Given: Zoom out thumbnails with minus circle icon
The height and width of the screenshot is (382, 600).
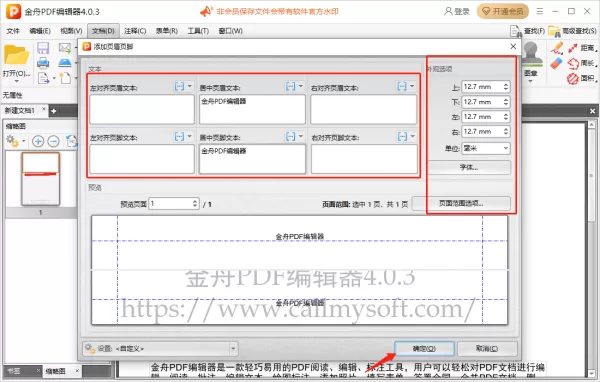Looking at the screenshot, I should coord(53,141).
